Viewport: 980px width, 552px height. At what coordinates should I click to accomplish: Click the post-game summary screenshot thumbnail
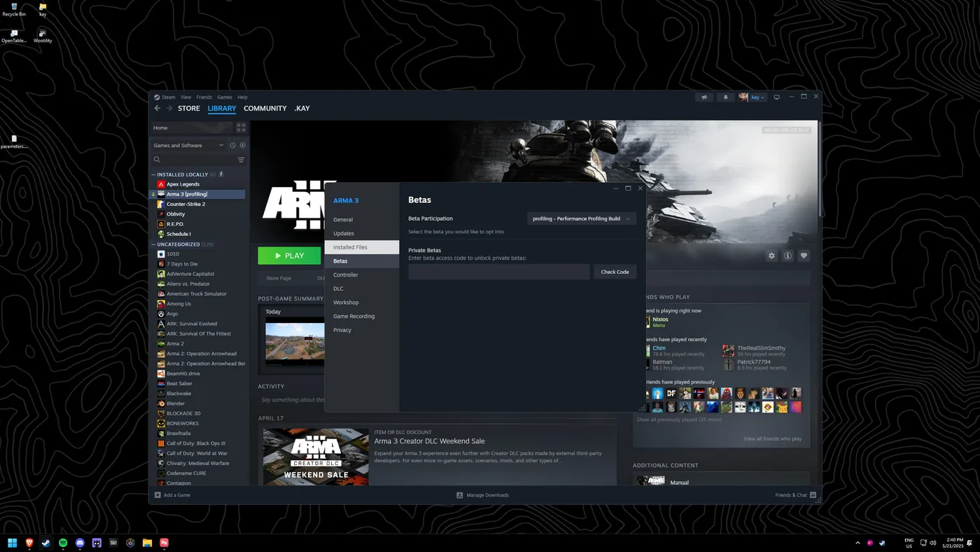[x=295, y=343]
